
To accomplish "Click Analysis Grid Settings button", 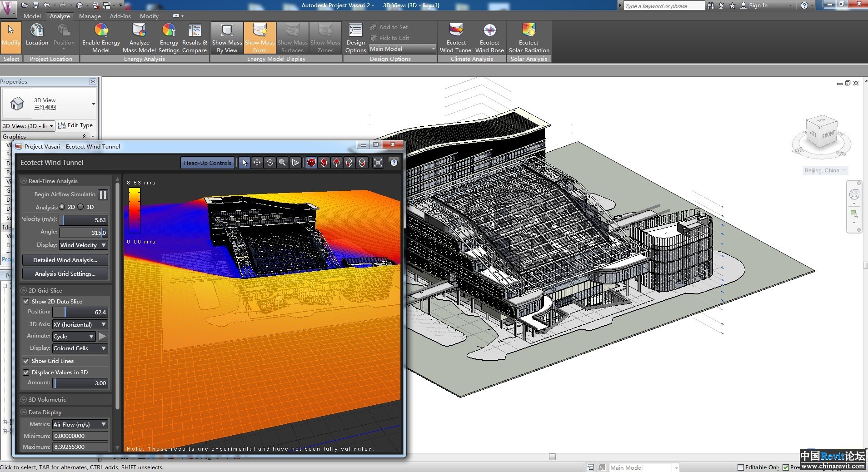I will click(65, 273).
